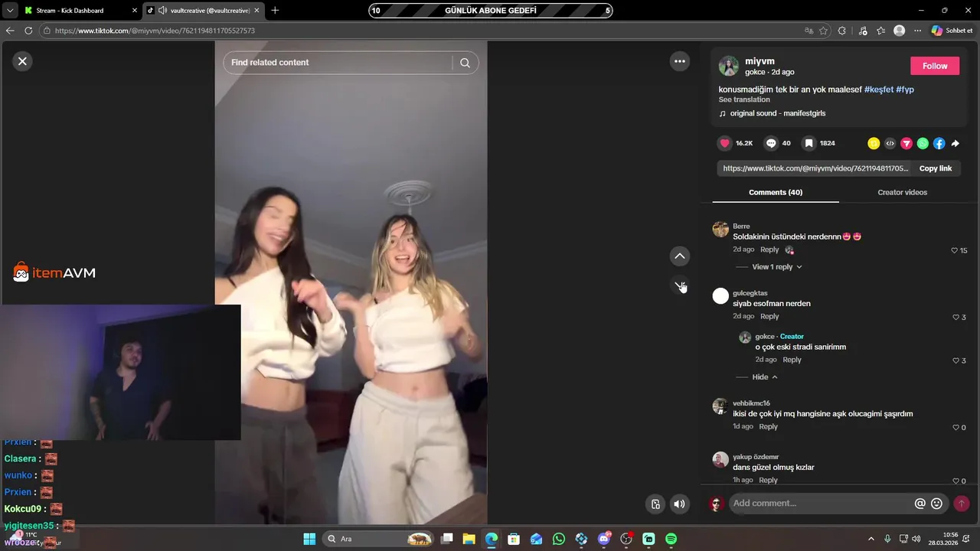Reply to Berre's comment
This screenshot has height=551, width=980.
769,249
